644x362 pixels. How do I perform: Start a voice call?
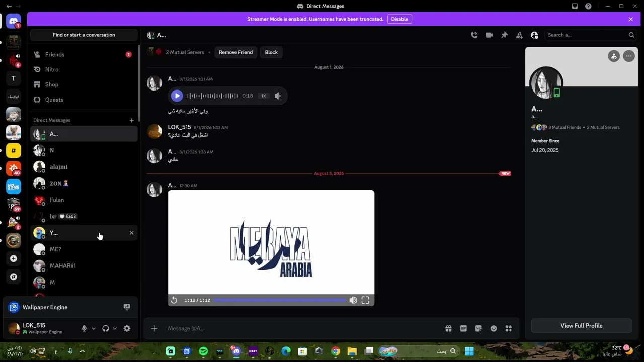tap(474, 35)
